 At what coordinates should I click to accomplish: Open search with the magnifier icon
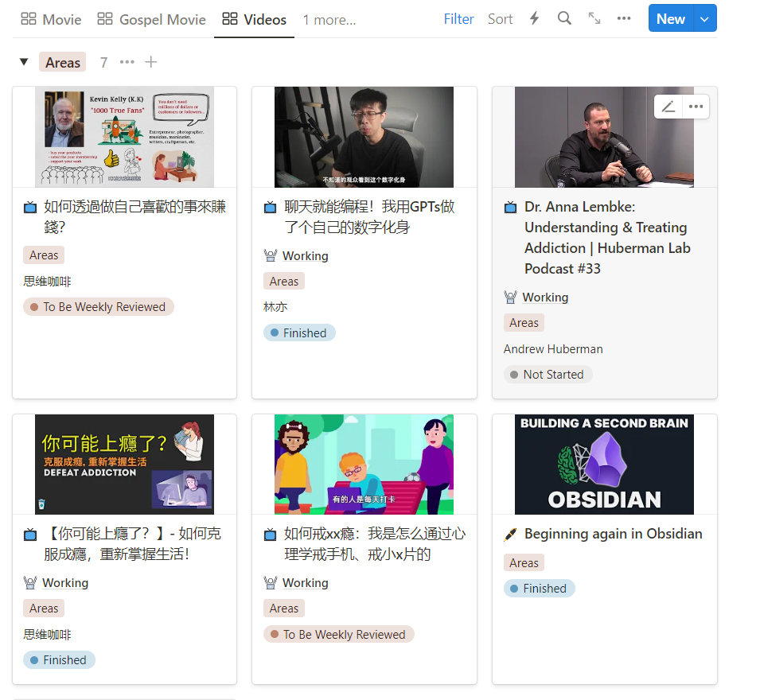point(564,18)
